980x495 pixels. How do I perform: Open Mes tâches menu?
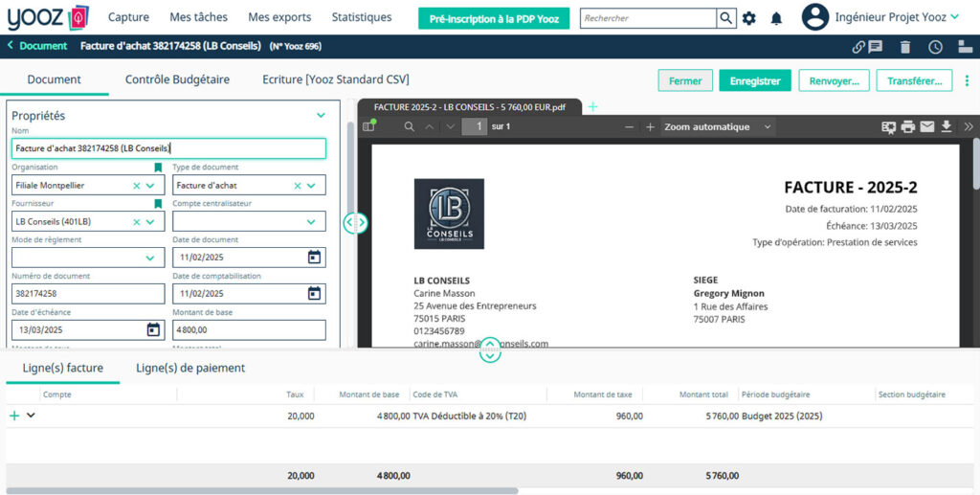(199, 17)
